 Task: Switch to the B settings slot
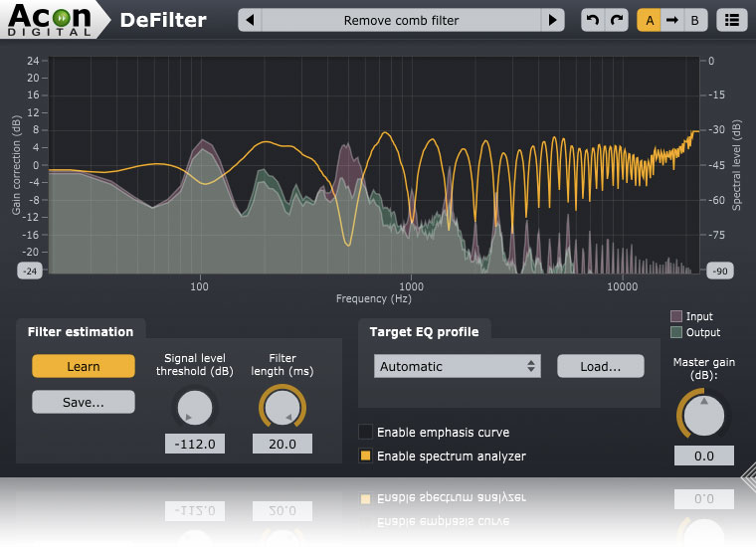pos(695,20)
